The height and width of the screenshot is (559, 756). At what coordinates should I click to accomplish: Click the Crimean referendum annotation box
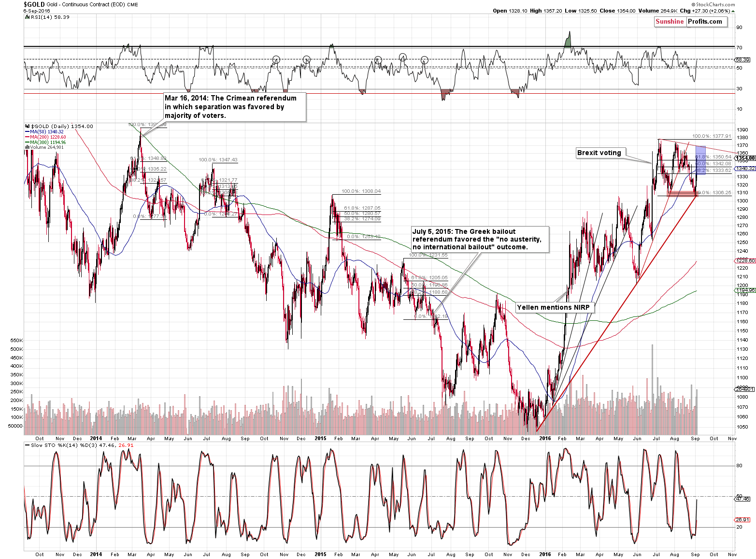point(234,107)
